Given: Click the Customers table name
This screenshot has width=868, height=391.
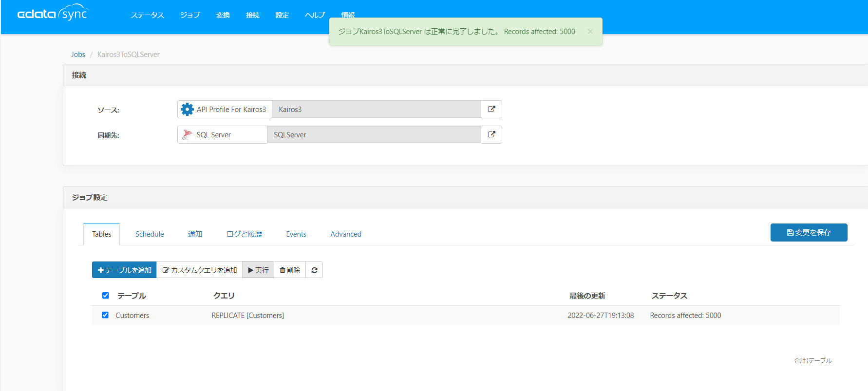Looking at the screenshot, I should 132,316.
